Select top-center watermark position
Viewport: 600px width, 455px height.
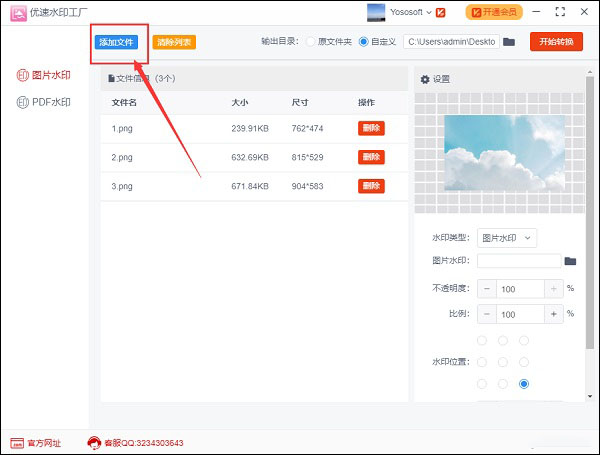coord(503,341)
